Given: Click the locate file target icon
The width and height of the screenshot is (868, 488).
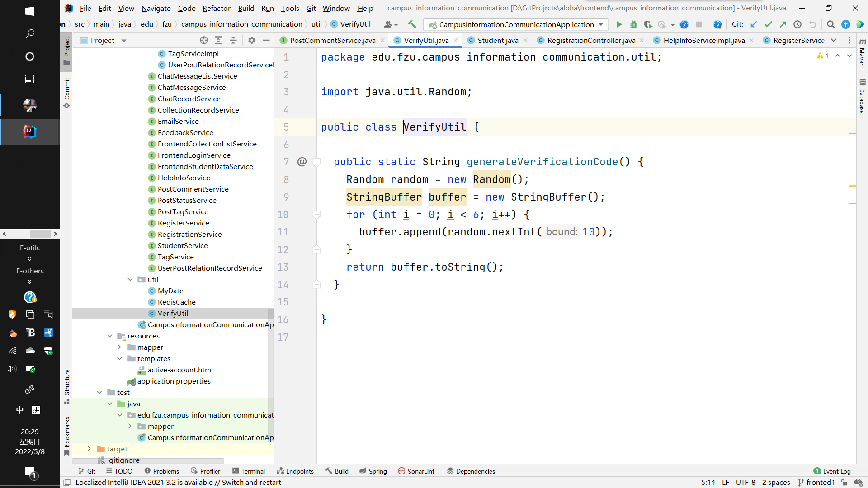Looking at the screenshot, I should pyautogui.click(x=204, y=40).
